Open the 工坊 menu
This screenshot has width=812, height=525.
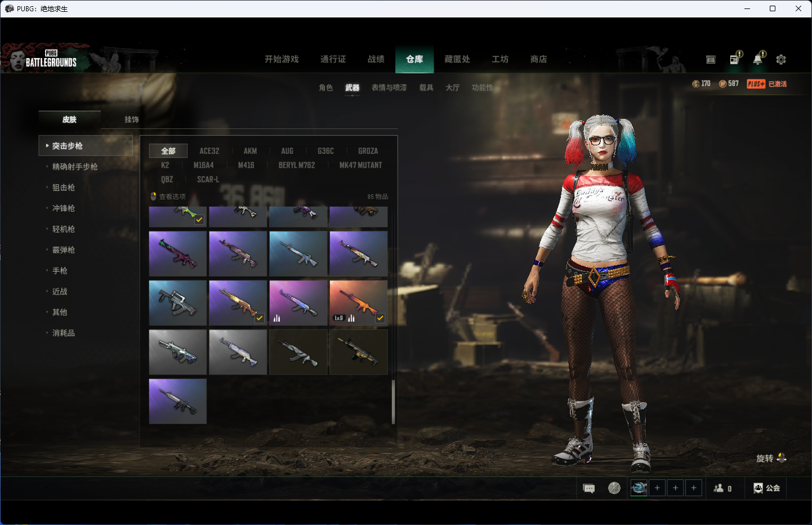[500, 59]
